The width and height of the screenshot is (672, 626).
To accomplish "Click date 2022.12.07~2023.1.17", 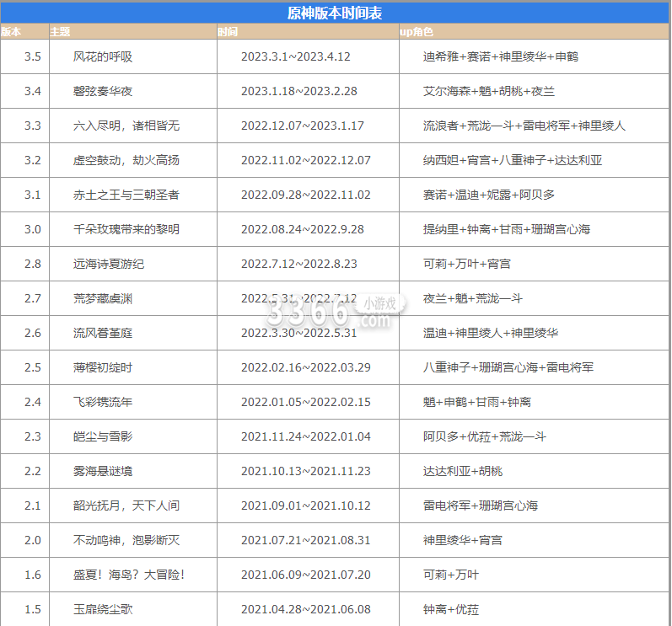I will [303, 126].
